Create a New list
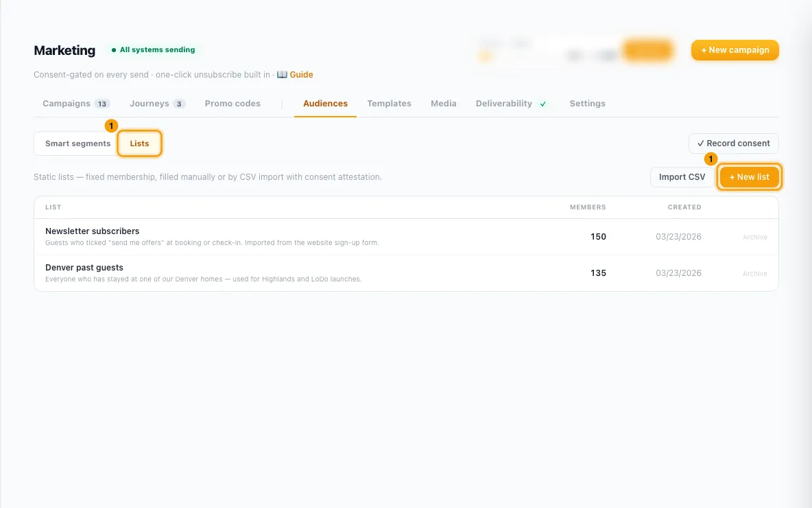The image size is (812, 508). [x=749, y=177]
